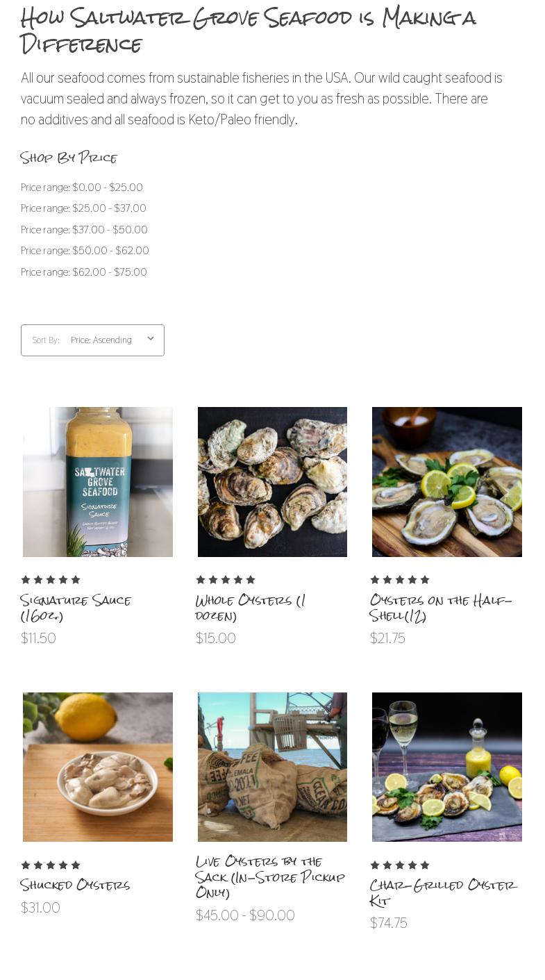Viewport: 545px width, 980px height.
Task: Choose price range $50.00 - $62.00
Action: pyautogui.click(x=85, y=251)
